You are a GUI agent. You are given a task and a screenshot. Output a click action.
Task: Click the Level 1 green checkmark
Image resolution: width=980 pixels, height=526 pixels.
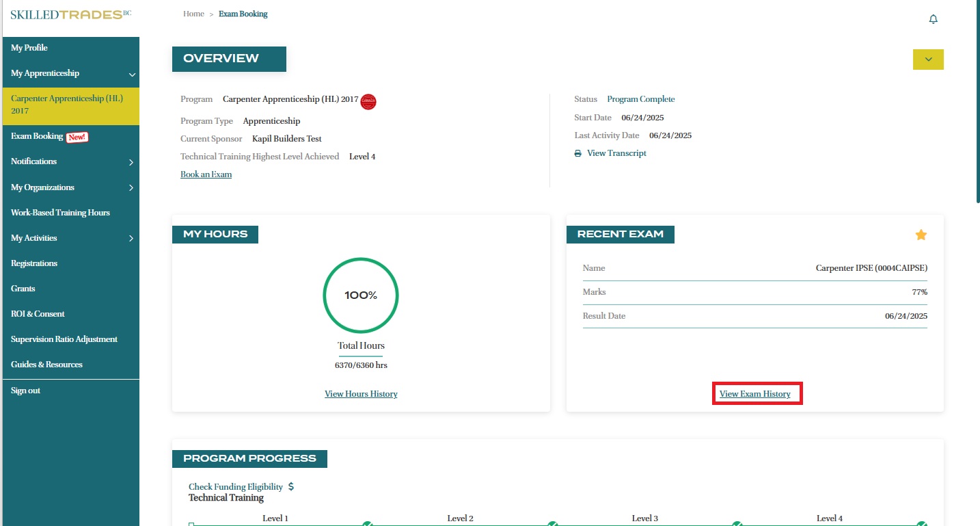click(x=367, y=524)
